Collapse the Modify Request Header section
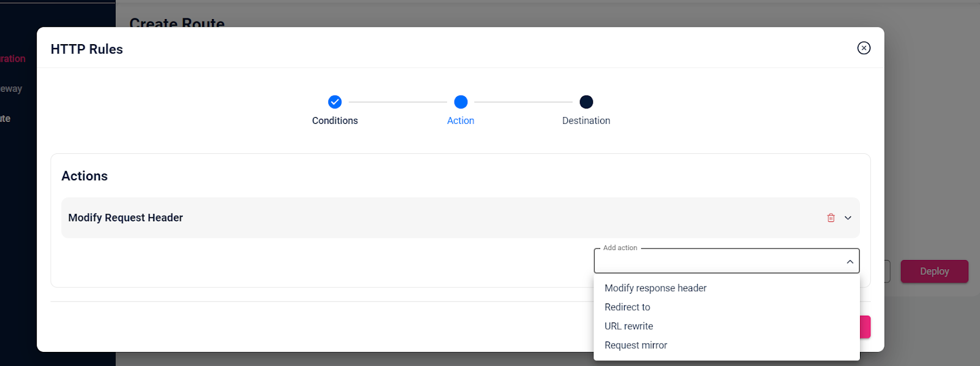Viewport: 980px width, 366px height. pyautogui.click(x=848, y=218)
